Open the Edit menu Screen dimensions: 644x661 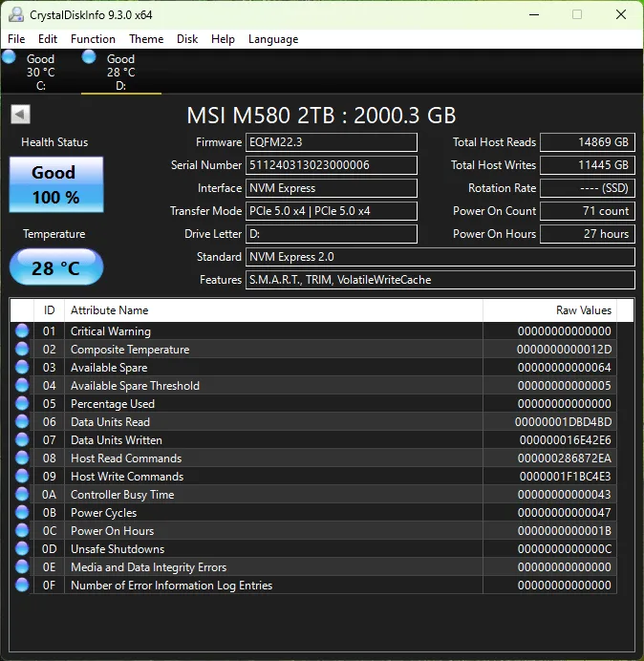[48, 39]
